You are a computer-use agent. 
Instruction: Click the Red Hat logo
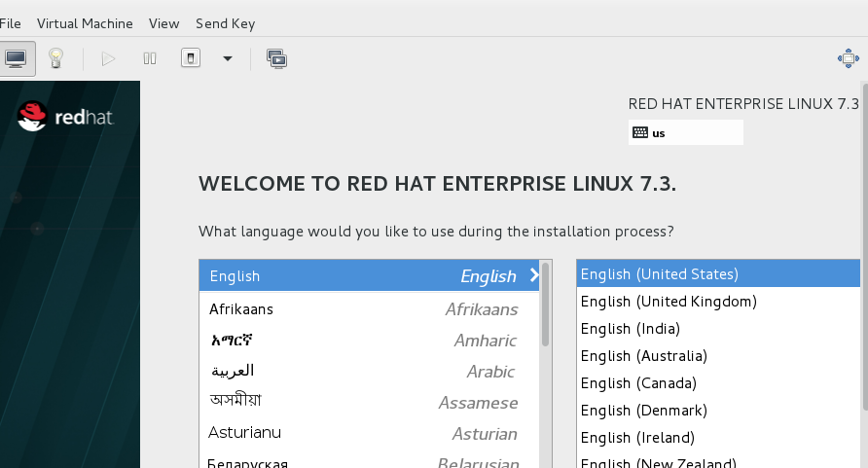65,116
